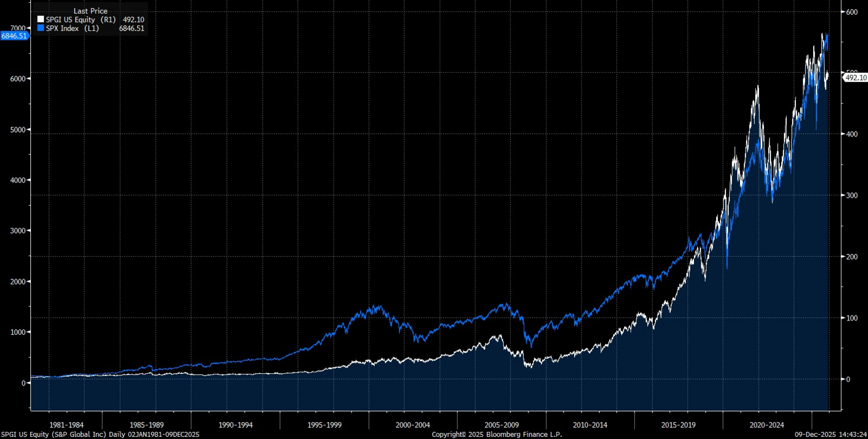Viewport: 868px width, 439px height.
Task: Click the 1981-1984 time axis label
Action: tap(66, 425)
